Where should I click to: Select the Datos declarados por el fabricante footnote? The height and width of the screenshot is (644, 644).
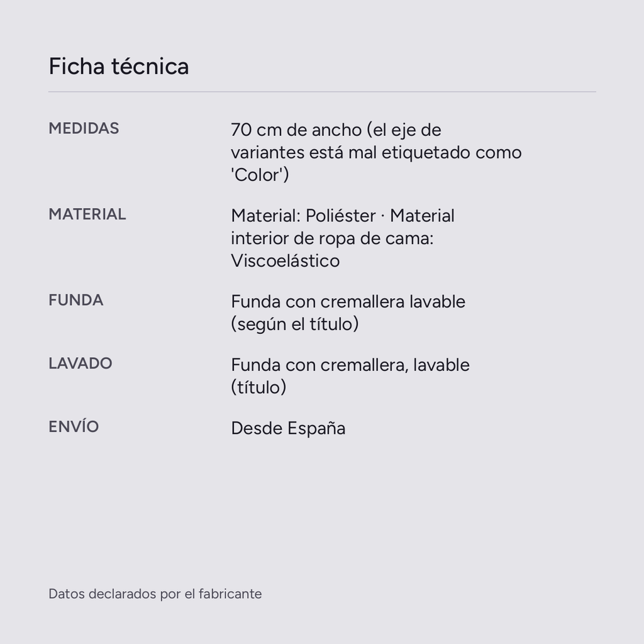pyautogui.click(x=155, y=594)
